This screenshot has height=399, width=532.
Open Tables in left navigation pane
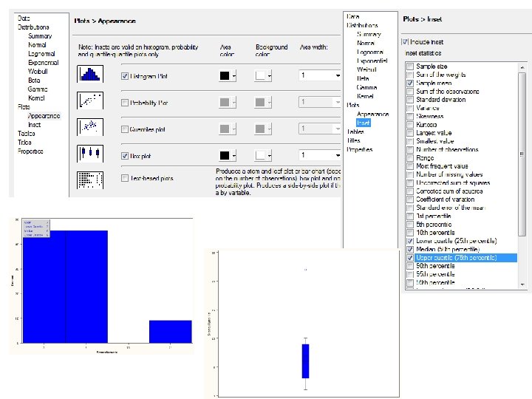point(27,133)
